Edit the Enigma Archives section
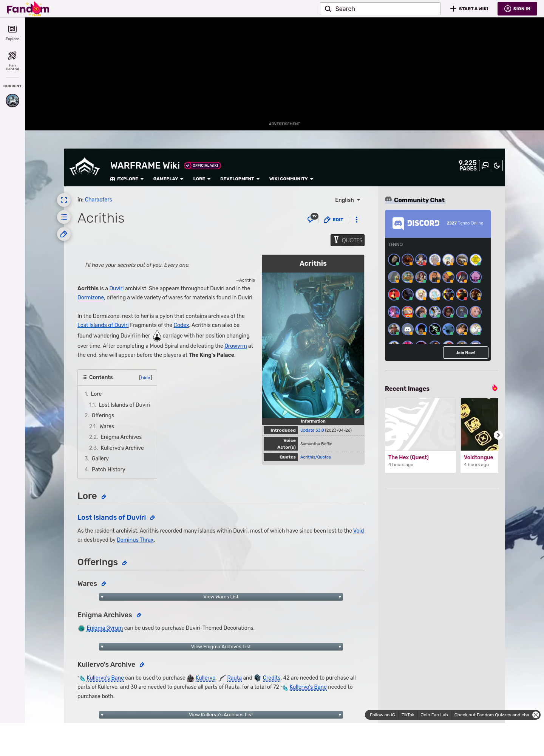The width and height of the screenshot is (544, 756). [139, 615]
